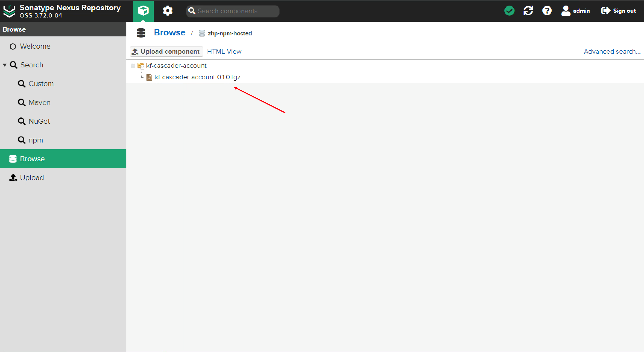Open the HTML View link
644x352 pixels.
(x=224, y=51)
